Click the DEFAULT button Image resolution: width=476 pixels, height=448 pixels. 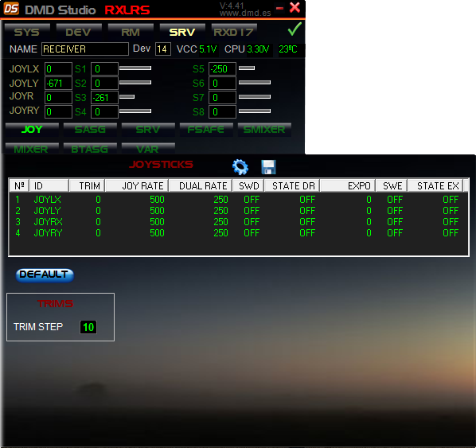(45, 275)
